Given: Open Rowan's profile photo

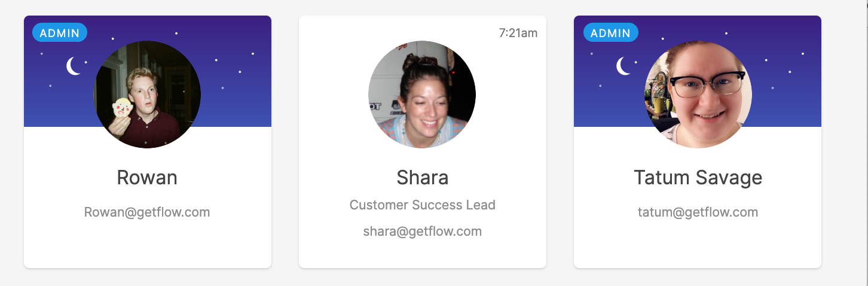Looking at the screenshot, I should point(147,95).
